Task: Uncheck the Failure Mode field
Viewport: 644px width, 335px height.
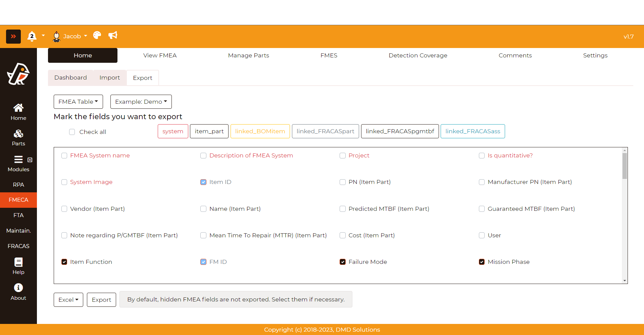Action: click(343, 262)
